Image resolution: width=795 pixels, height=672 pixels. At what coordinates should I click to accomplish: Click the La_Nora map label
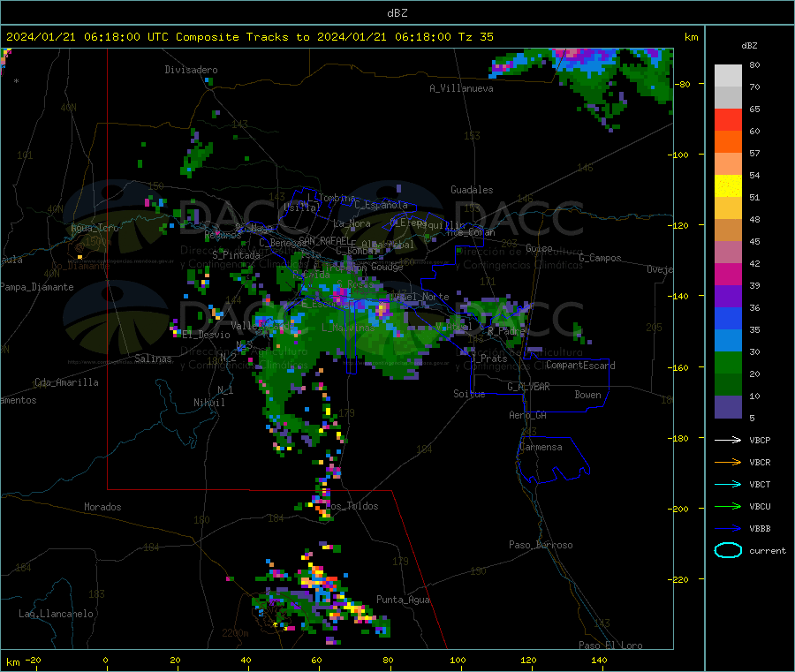click(352, 223)
